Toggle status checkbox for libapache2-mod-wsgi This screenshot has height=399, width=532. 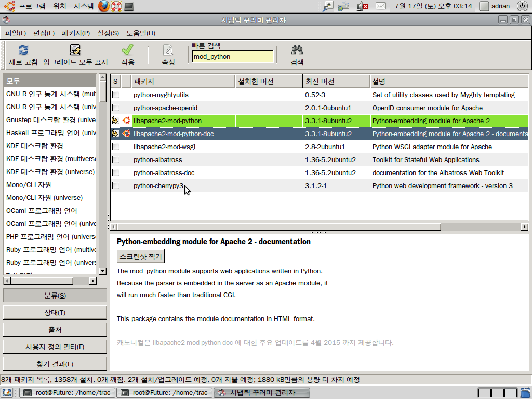tap(116, 147)
